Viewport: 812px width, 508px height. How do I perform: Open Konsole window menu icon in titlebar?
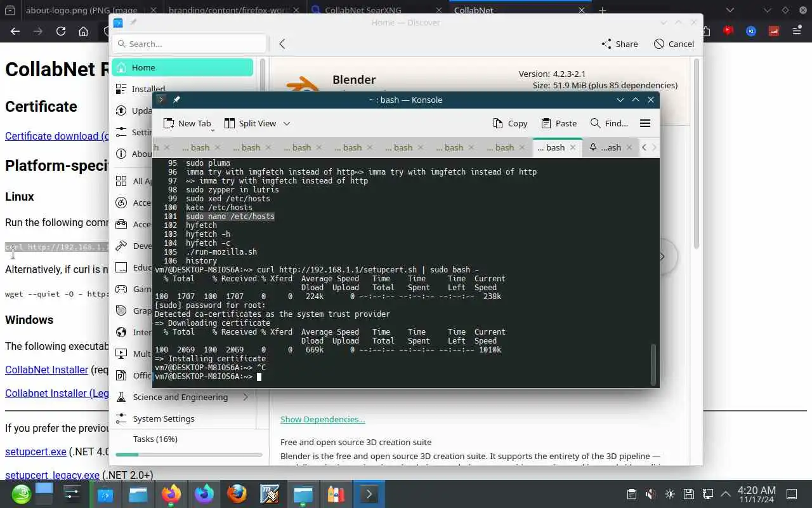[x=161, y=100]
